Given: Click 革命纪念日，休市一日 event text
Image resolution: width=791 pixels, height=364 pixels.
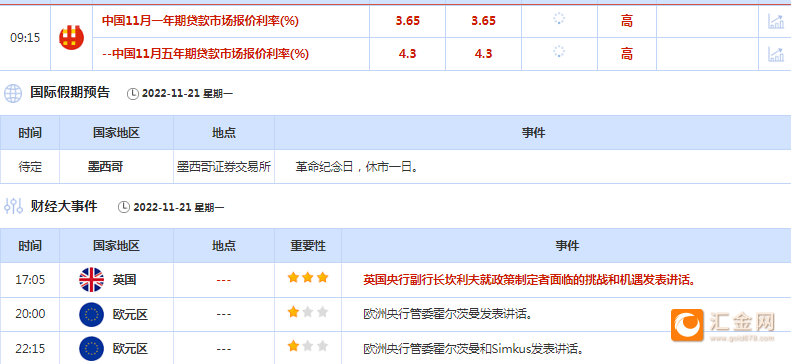Looking at the screenshot, I should [358, 167].
